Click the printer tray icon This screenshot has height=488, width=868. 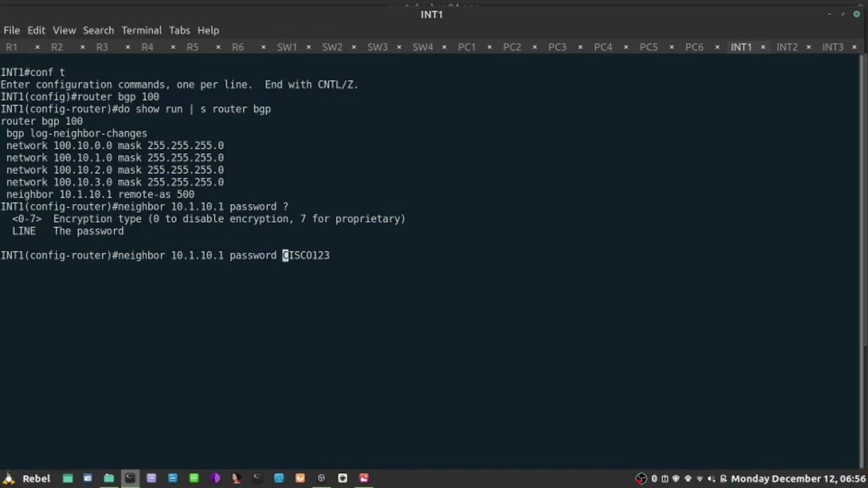click(688, 479)
